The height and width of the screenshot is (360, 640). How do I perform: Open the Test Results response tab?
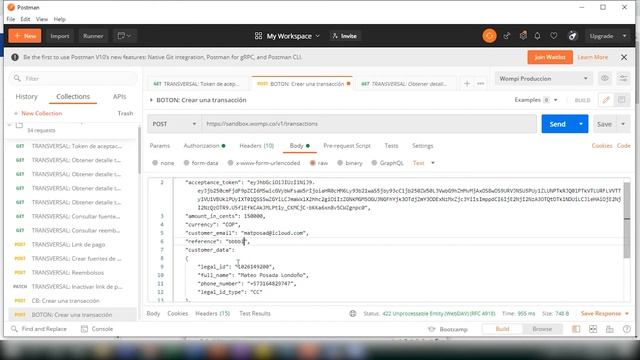(255, 313)
